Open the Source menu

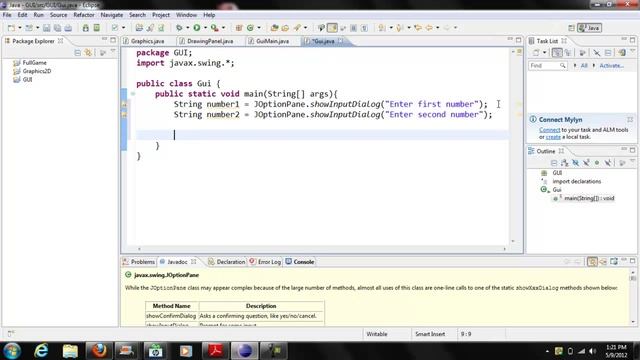click(x=58, y=15)
